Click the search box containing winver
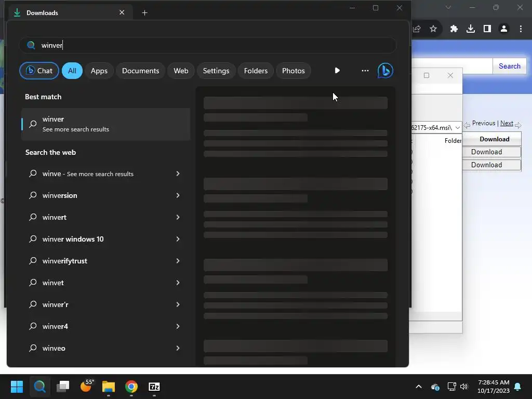 point(208,45)
